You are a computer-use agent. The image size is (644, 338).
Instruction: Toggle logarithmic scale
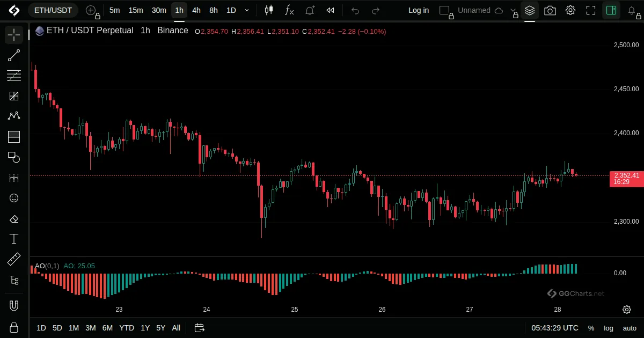[x=609, y=328]
